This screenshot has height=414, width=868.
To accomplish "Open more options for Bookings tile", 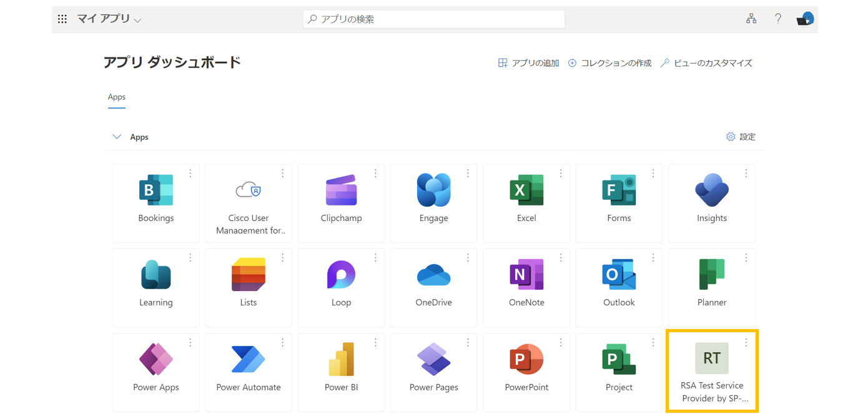I will coord(190,173).
